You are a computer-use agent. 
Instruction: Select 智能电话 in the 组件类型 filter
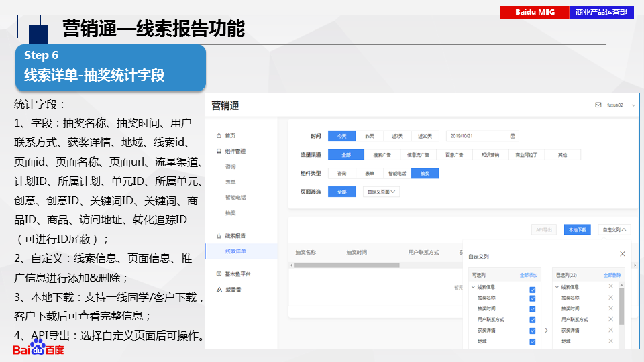(397, 173)
